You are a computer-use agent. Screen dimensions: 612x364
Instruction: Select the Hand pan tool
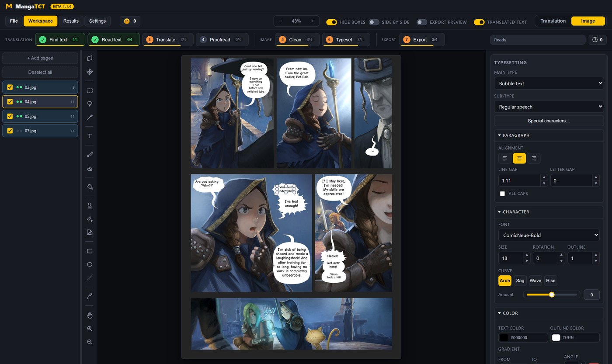coord(90,315)
